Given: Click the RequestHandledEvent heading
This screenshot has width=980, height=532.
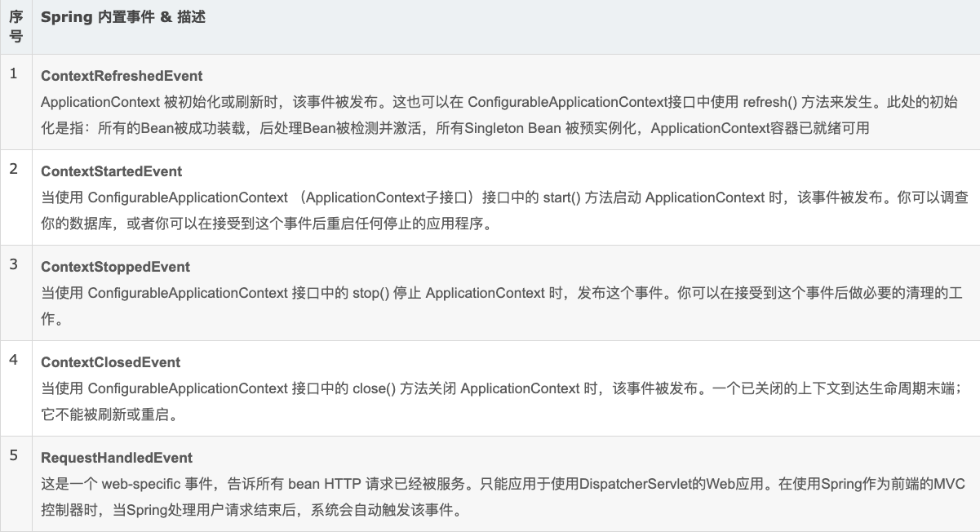Looking at the screenshot, I should (117, 458).
